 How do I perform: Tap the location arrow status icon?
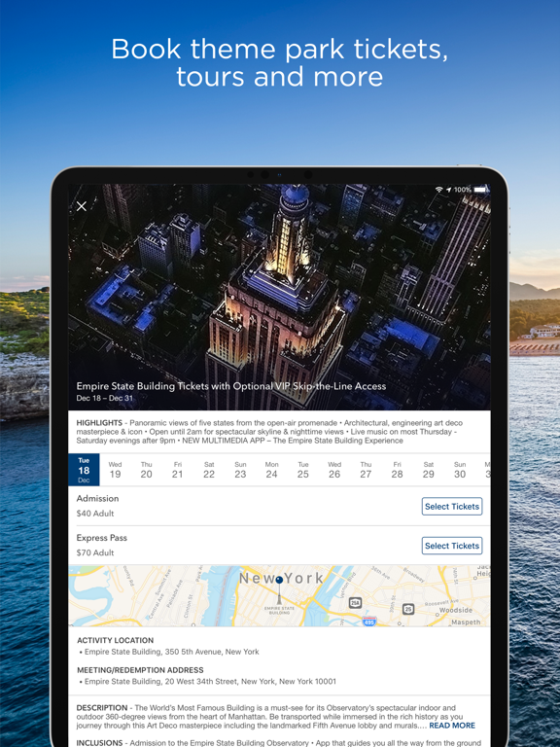[448, 190]
